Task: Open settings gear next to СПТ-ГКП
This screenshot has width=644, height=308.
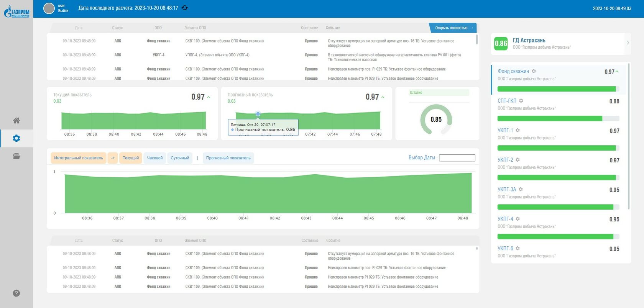Action: 521,101
